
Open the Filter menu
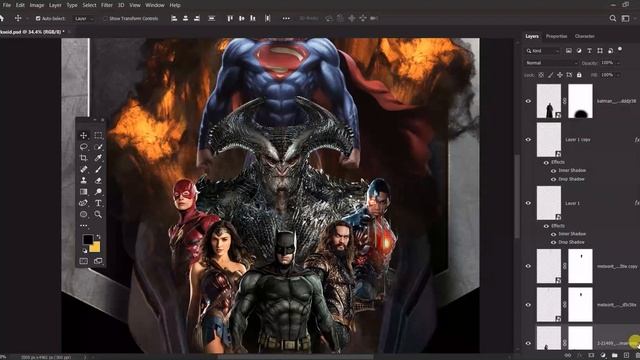(x=107, y=5)
